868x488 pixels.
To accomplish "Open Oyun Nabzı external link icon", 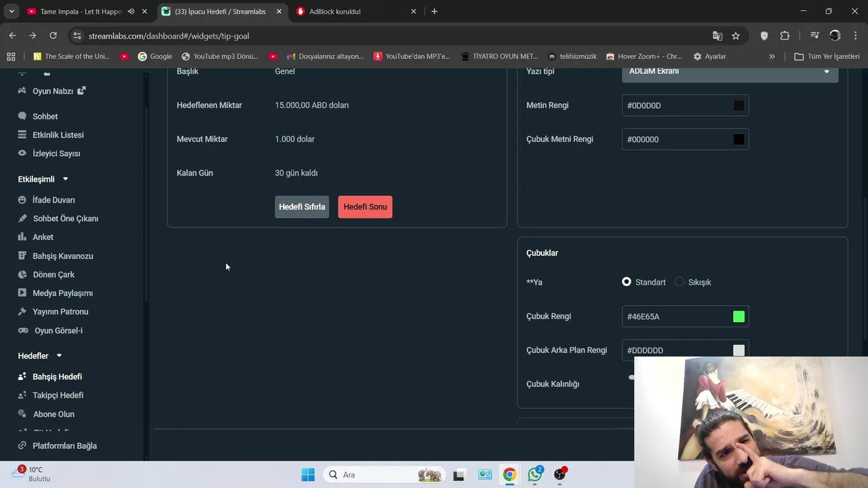I will coord(81,90).
